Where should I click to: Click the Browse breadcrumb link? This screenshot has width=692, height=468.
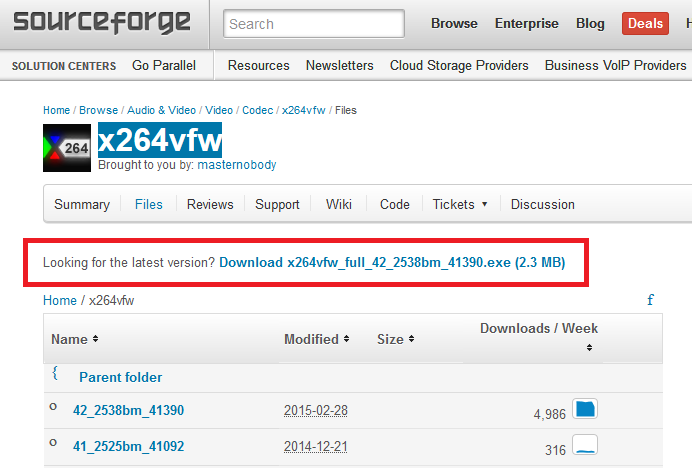(98, 110)
